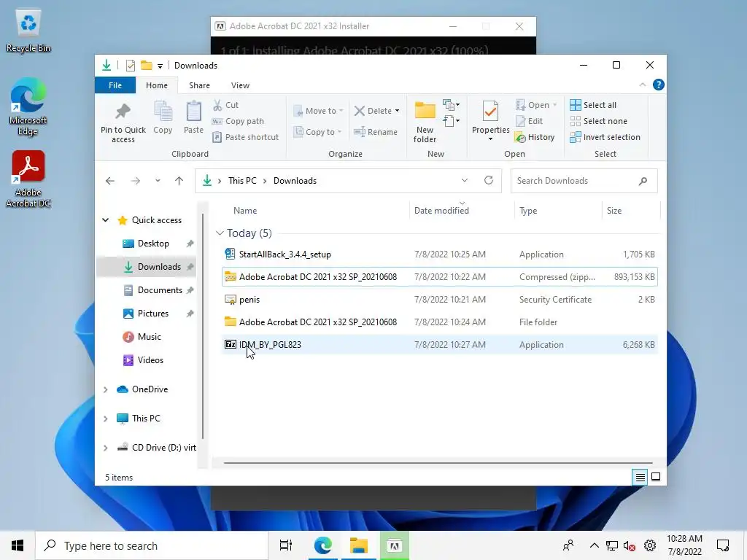
Task: Click the taskbar search box
Action: (x=152, y=545)
